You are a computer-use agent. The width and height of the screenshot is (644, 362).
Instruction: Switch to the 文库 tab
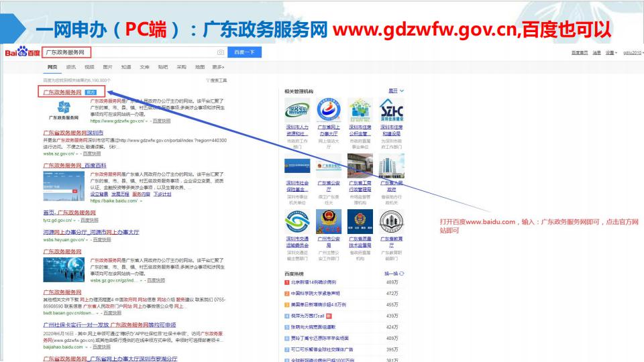click(x=145, y=67)
